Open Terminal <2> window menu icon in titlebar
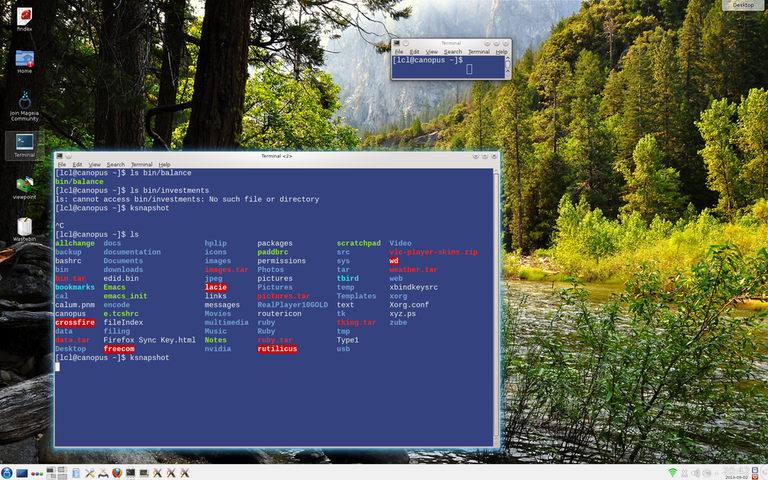 tap(60, 156)
